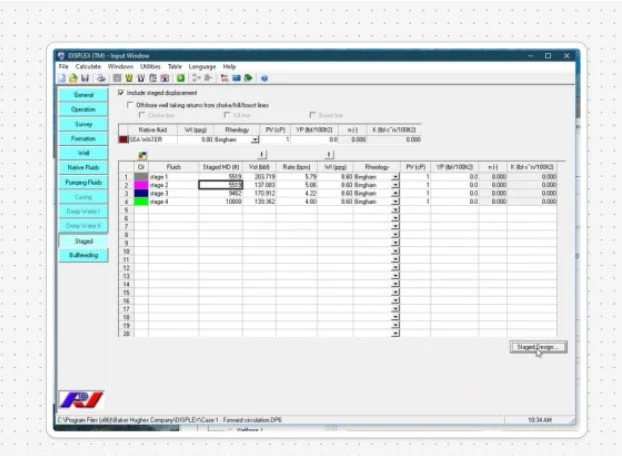Click the Staged Design button
This screenshot has height=456, width=622.
(538, 347)
